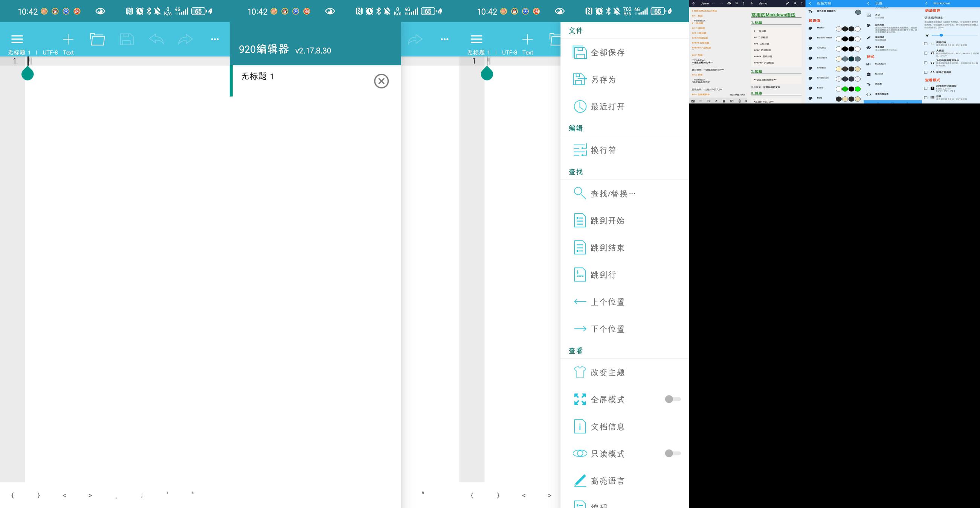Open the three-dots overflow in the demo preview toolbar
Screen dimensions: 980x508
pyautogui.click(x=802, y=3)
